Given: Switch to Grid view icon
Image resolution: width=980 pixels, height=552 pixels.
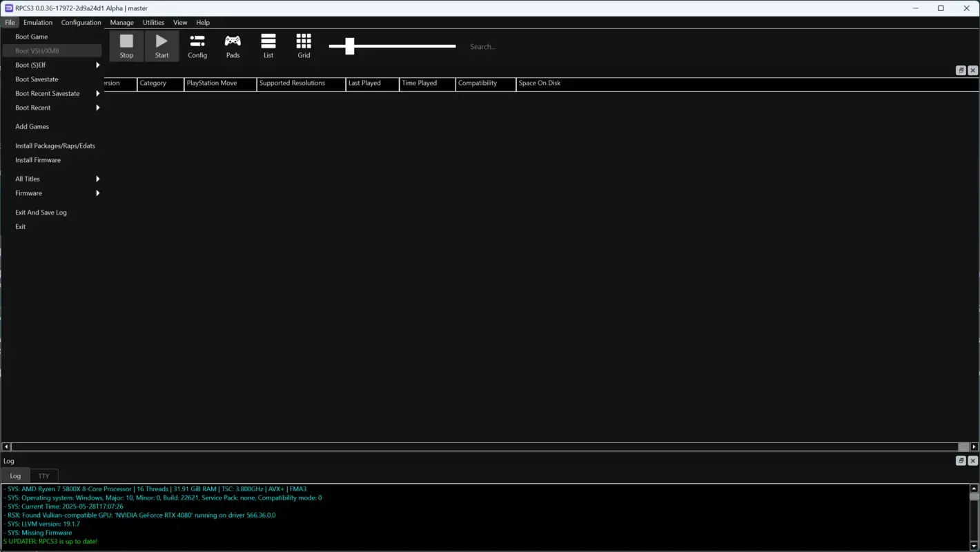Looking at the screenshot, I should pyautogui.click(x=304, y=45).
